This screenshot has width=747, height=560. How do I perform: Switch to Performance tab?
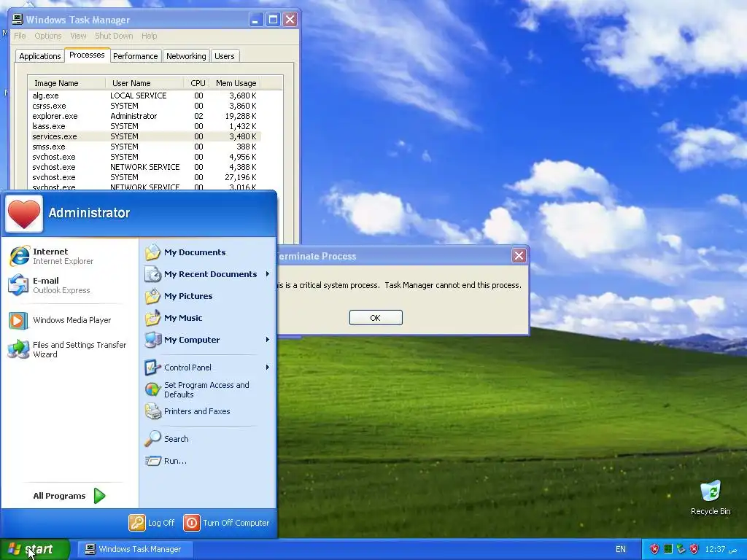(135, 56)
